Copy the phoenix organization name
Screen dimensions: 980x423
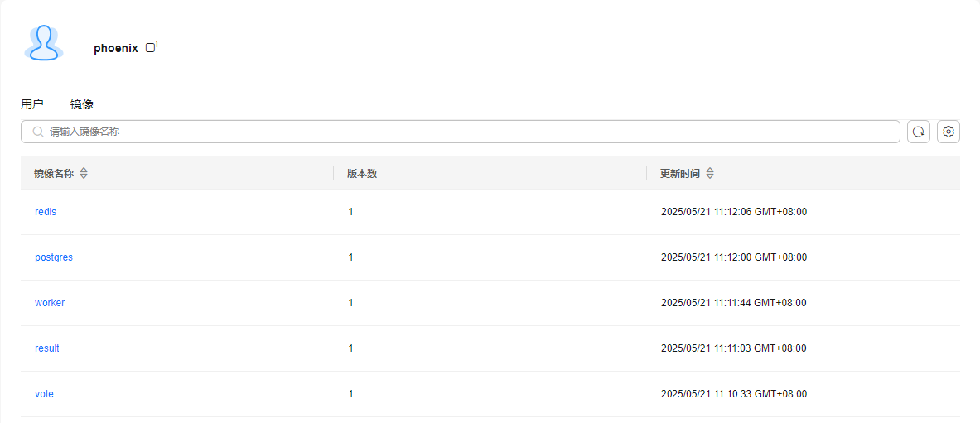152,47
